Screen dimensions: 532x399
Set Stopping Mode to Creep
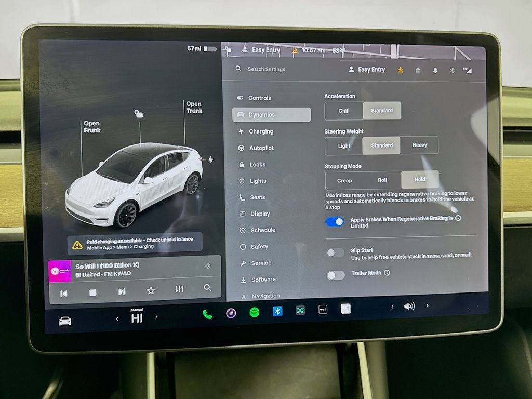343,180
